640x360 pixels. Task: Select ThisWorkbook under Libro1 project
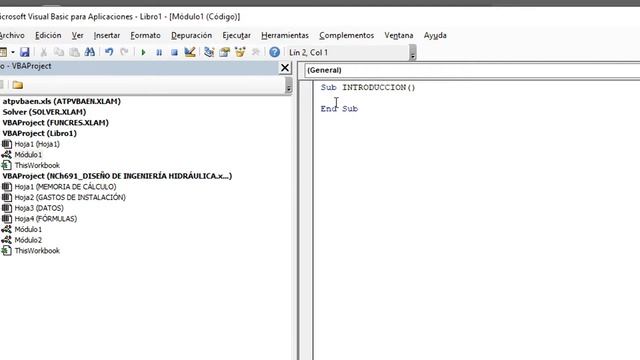tap(37, 165)
